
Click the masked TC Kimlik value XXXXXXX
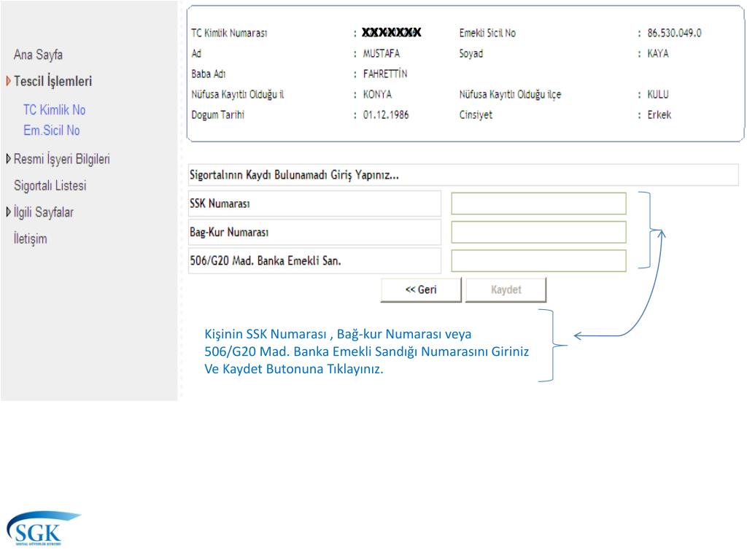click(391, 32)
